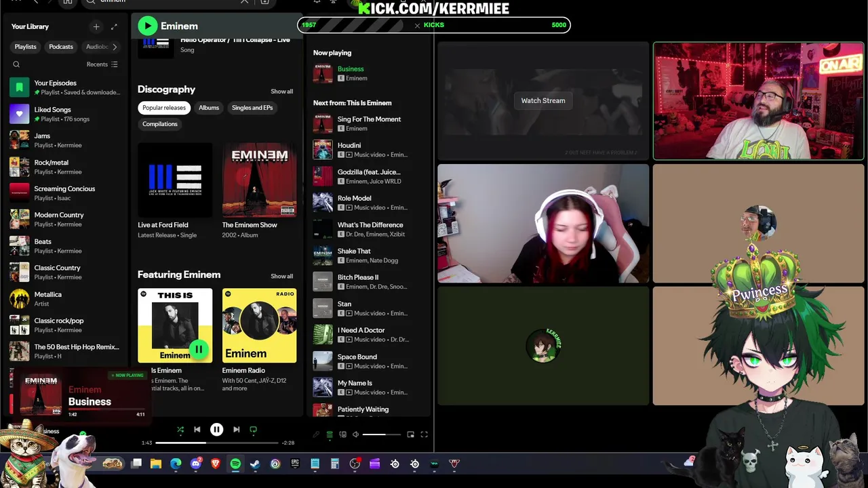Open Steam from the taskbar

tap(255, 464)
